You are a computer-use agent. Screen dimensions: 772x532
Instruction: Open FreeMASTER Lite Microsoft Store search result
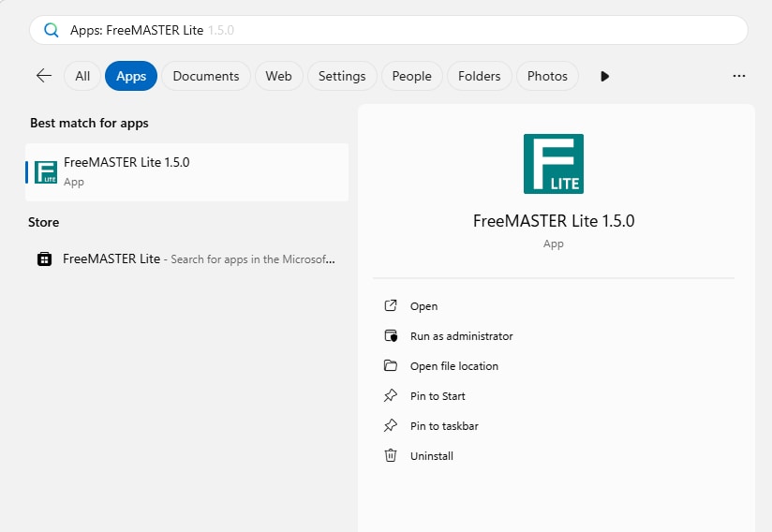tap(187, 259)
